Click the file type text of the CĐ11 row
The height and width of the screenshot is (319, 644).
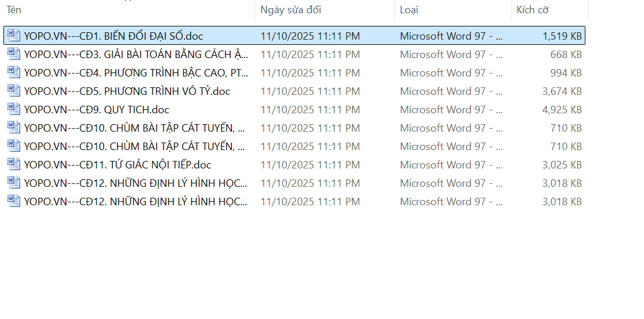click(x=451, y=165)
